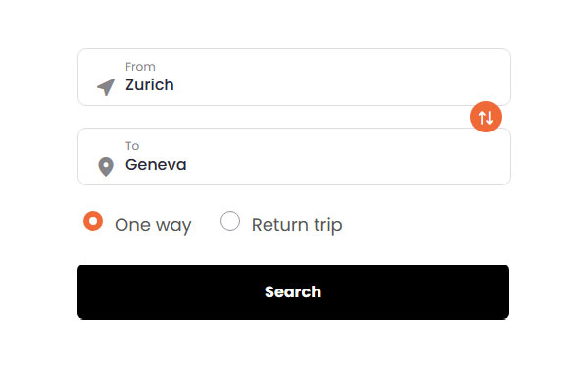Click the Geneva destination city text
The image size is (588, 368).
click(156, 165)
